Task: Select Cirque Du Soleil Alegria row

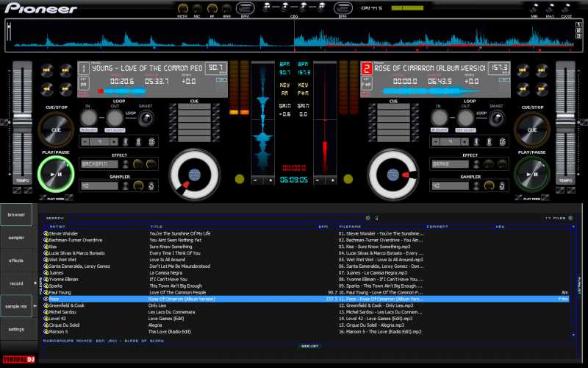Action: (306, 325)
